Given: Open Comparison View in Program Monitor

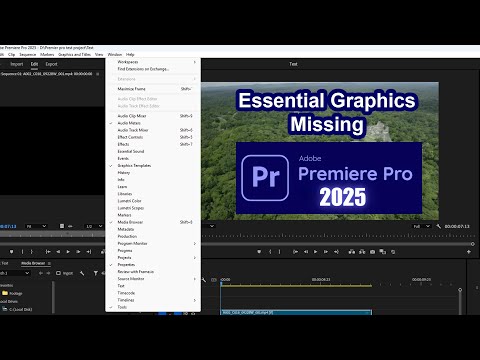Looking at the screenshot, I should 383,252.
